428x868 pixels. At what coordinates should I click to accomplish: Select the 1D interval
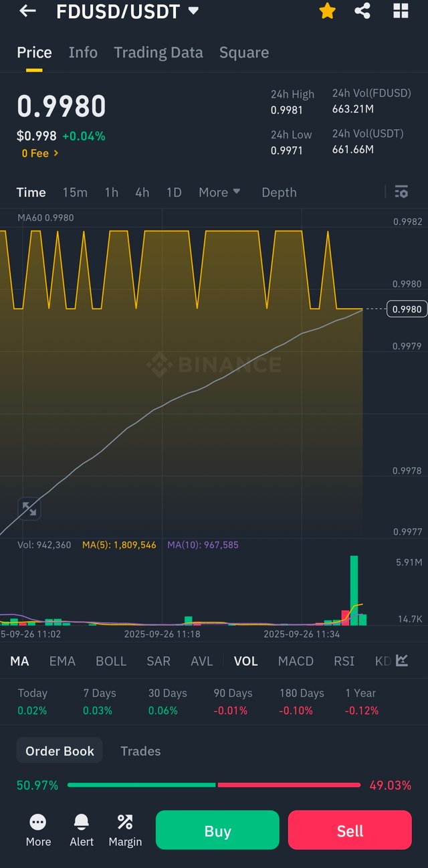pos(174,192)
